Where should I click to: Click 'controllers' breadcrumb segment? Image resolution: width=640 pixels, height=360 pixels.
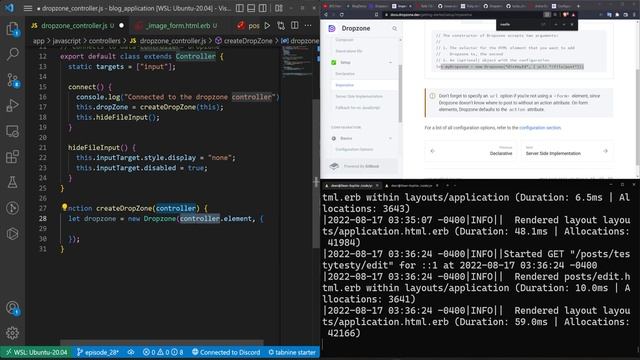tap(104, 41)
